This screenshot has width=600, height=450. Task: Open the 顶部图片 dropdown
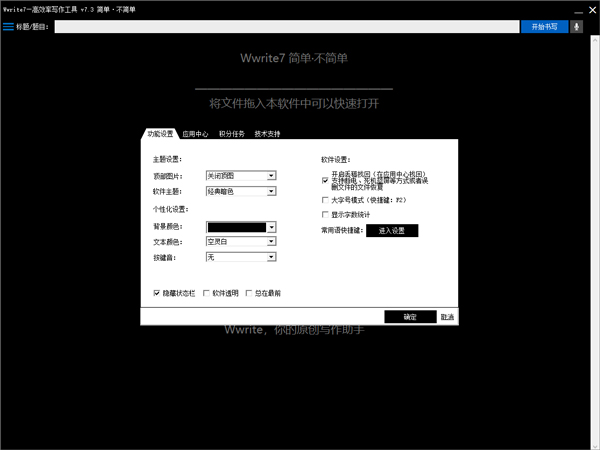(x=241, y=176)
